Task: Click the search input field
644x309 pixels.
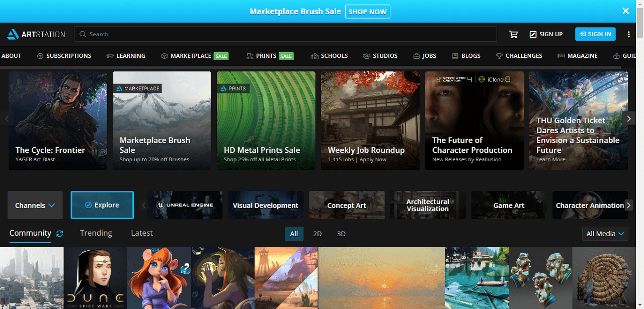Action: click(x=285, y=34)
